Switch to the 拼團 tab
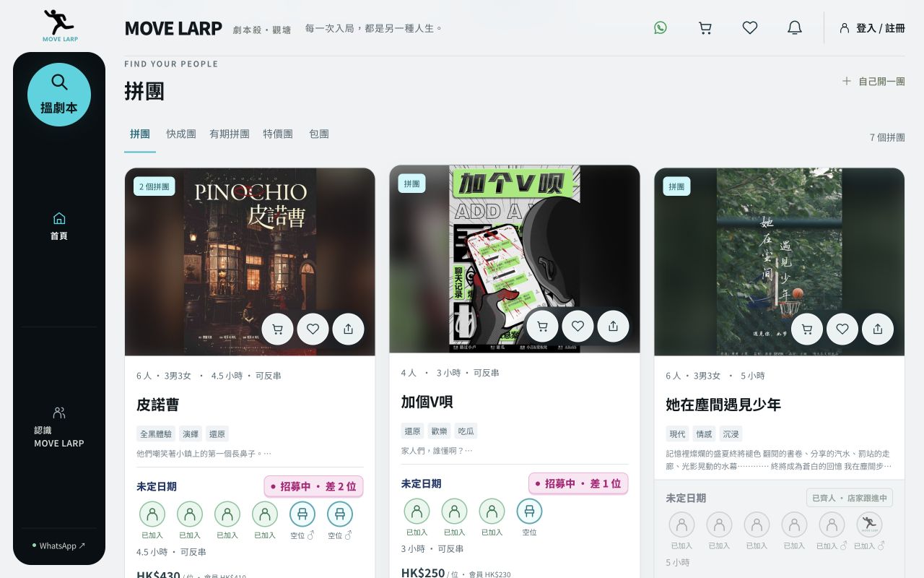Viewport: 924px width, 578px height. click(140, 134)
